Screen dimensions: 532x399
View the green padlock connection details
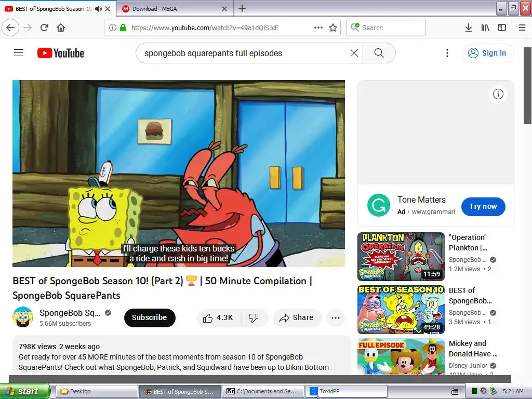pos(123,28)
